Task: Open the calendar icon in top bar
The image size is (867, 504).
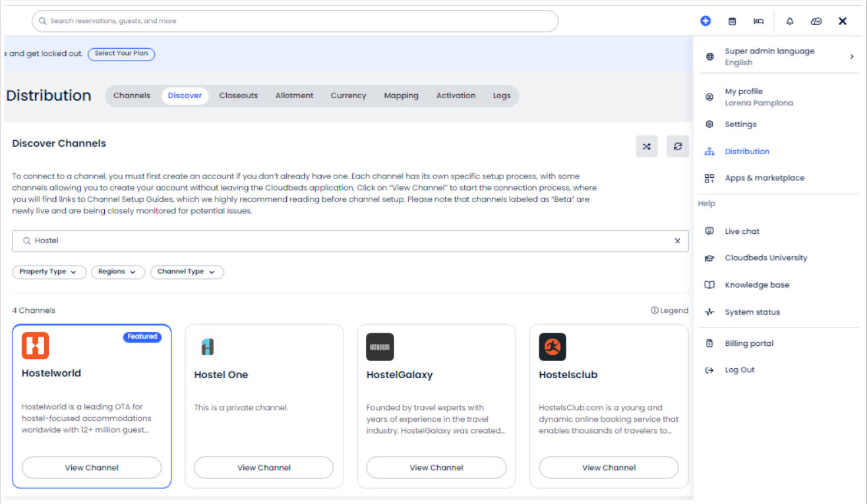Action: pyautogui.click(x=732, y=21)
